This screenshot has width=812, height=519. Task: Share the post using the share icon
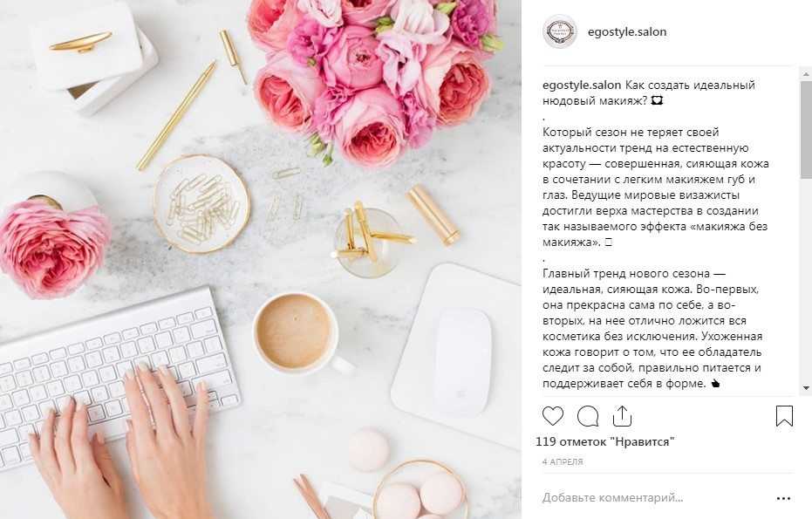pos(622,416)
